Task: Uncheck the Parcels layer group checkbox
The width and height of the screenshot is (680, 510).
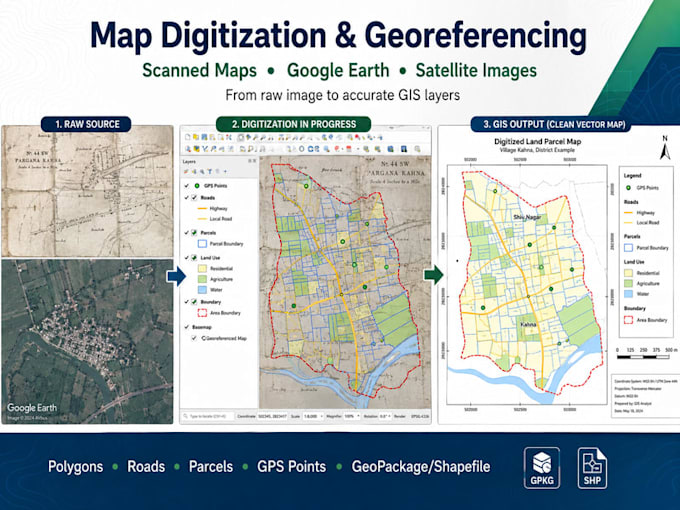Action: [194, 233]
